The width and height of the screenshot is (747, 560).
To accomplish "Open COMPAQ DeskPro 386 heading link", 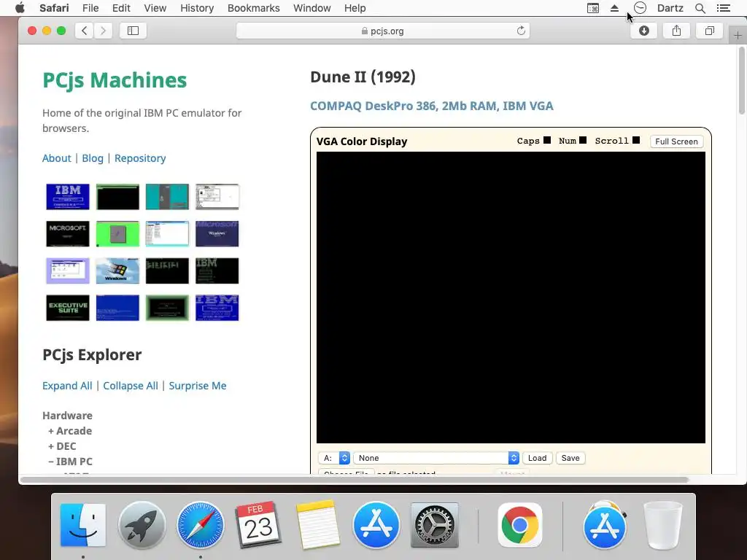I will tap(432, 106).
